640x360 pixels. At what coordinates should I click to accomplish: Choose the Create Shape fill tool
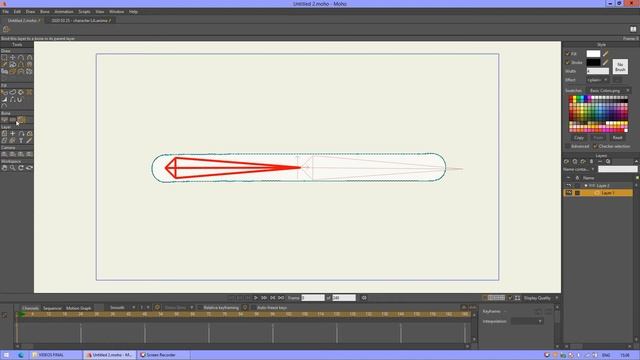[13, 92]
